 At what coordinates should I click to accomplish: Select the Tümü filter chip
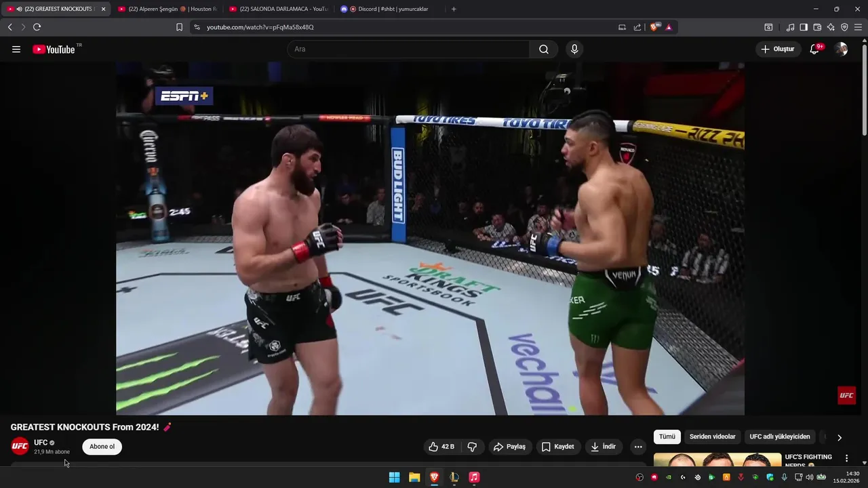tap(667, 437)
